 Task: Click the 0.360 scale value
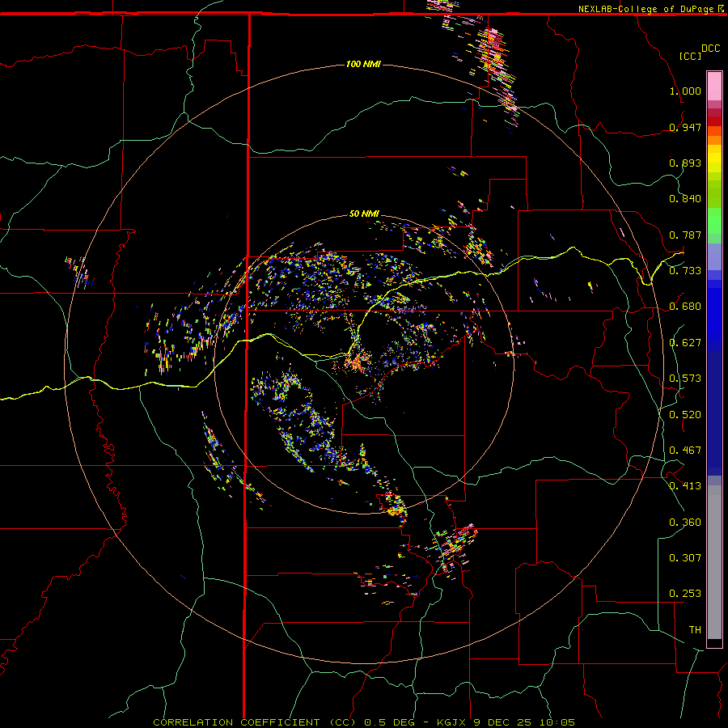point(685,523)
